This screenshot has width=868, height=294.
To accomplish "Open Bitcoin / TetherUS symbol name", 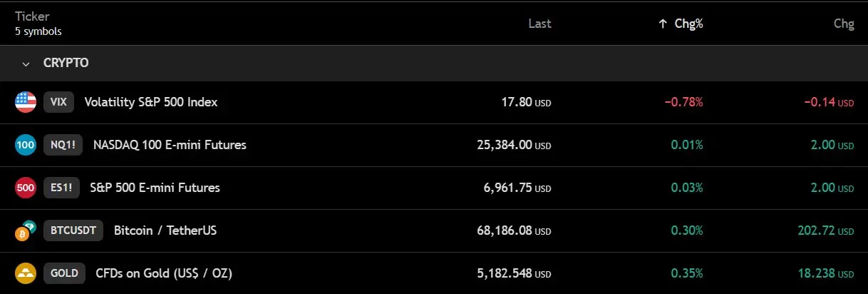I will [x=165, y=230].
